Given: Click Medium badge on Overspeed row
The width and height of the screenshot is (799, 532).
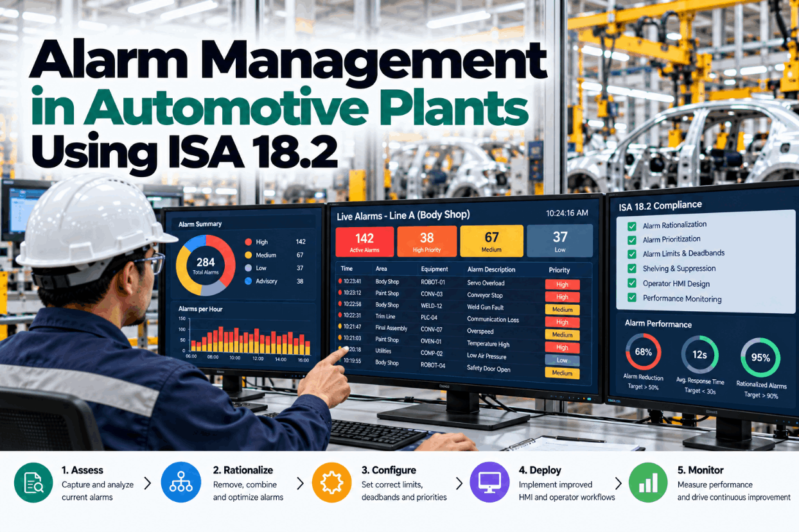Looking at the screenshot, I should tap(563, 334).
